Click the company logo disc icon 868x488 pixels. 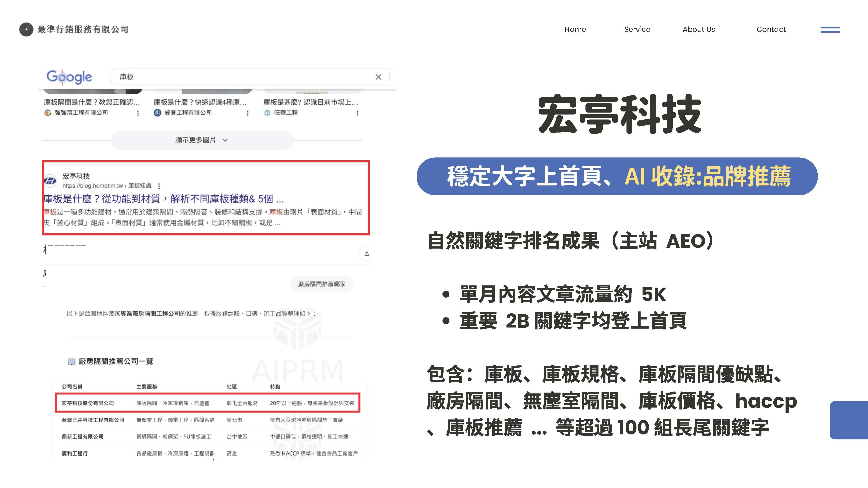[26, 30]
